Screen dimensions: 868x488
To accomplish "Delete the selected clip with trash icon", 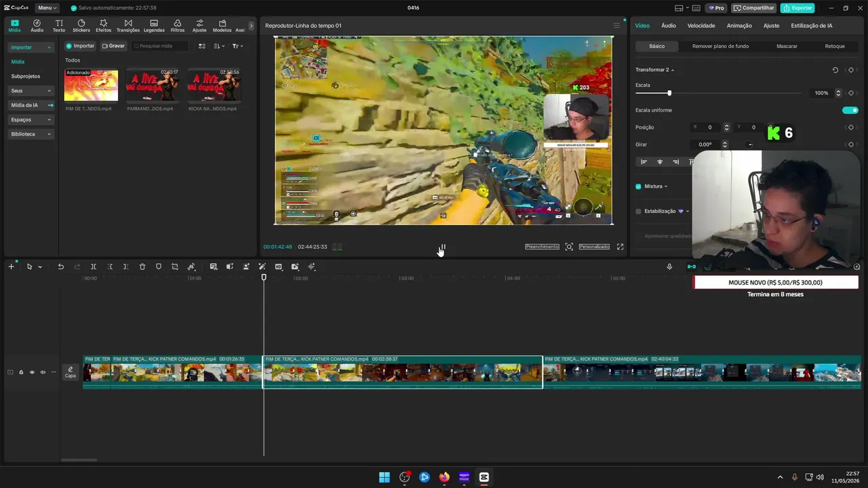I will point(142,267).
